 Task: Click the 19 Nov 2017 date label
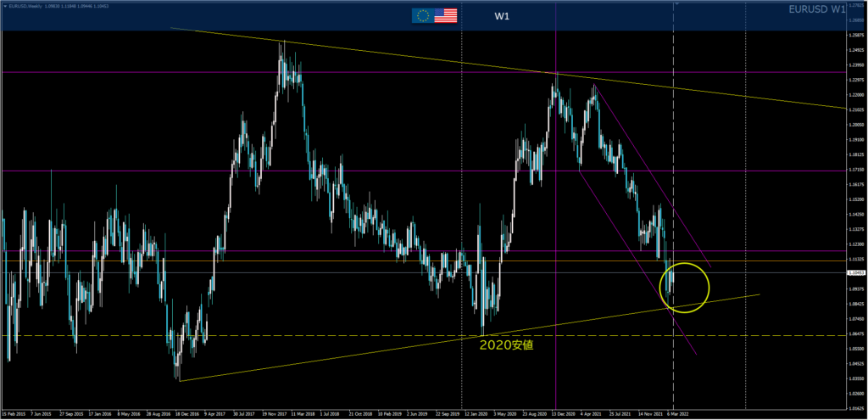[273, 413]
